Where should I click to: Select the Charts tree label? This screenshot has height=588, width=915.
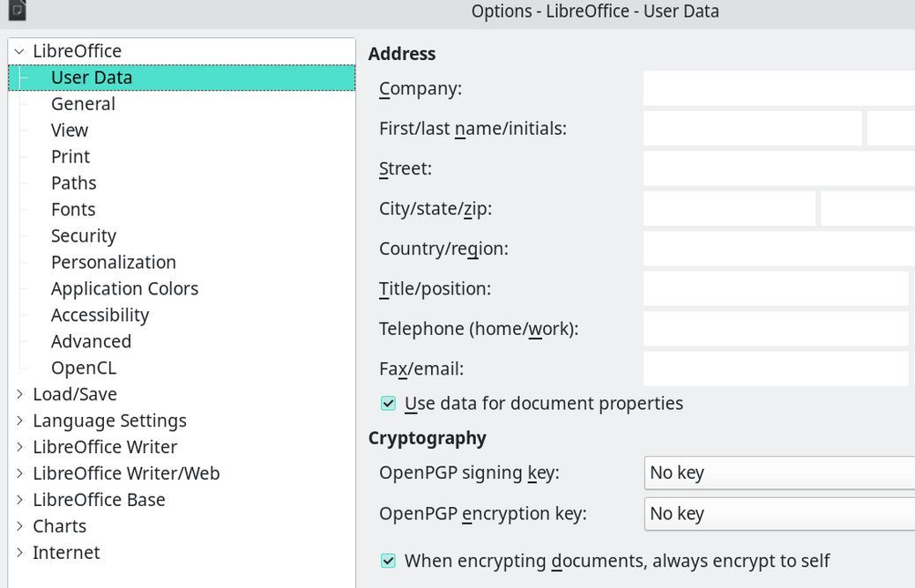click(60, 526)
